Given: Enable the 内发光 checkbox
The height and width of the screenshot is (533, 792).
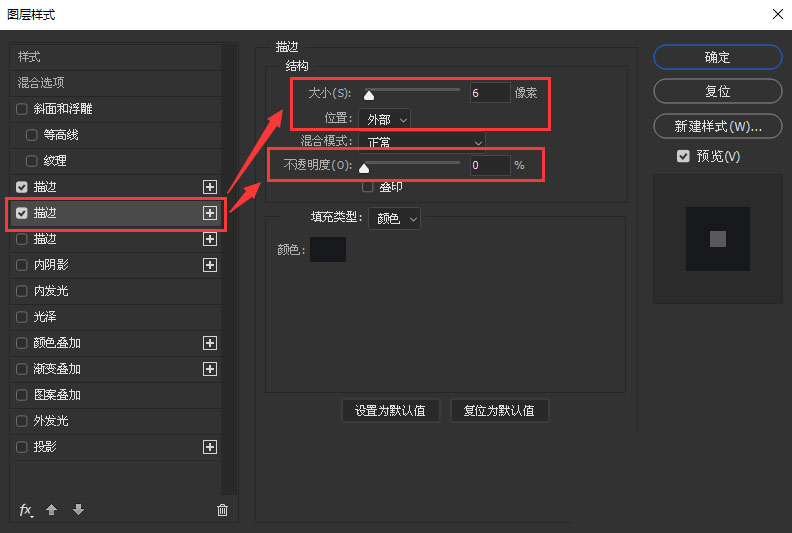Looking at the screenshot, I should [22, 291].
